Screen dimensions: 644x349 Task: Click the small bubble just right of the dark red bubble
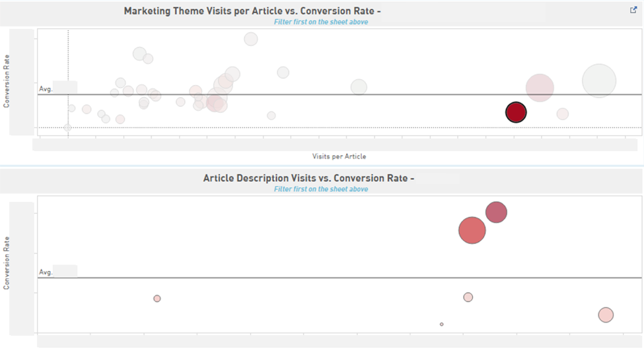(563, 114)
